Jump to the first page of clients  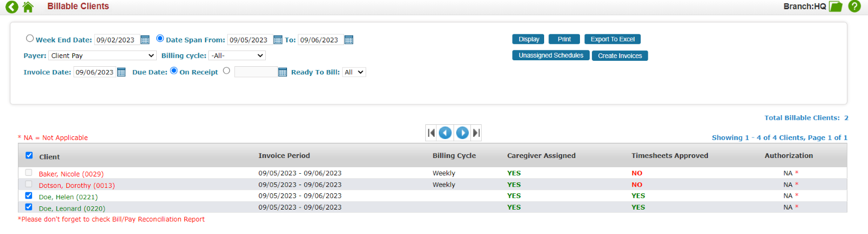pyautogui.click(x=431, y=132)
